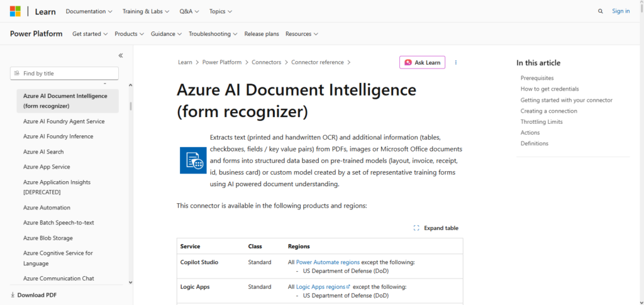Click the sidebar scrollbar up arrow
This screenshot has width=644, height=305.
131,85
